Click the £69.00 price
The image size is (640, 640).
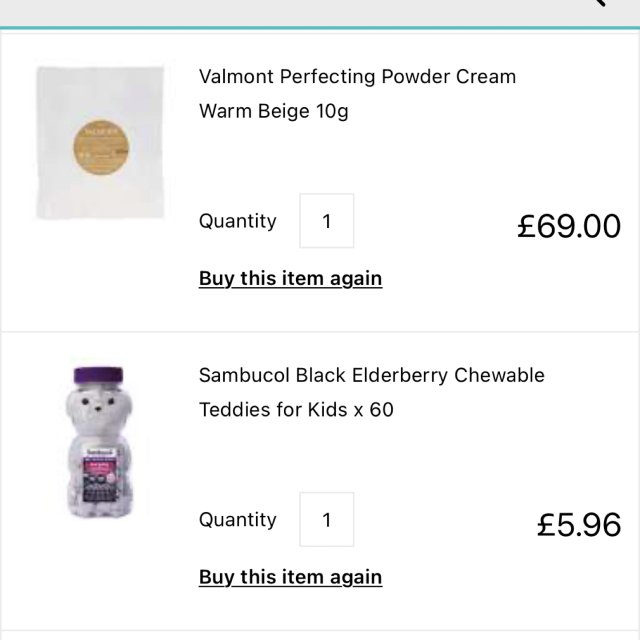(568, 226)
